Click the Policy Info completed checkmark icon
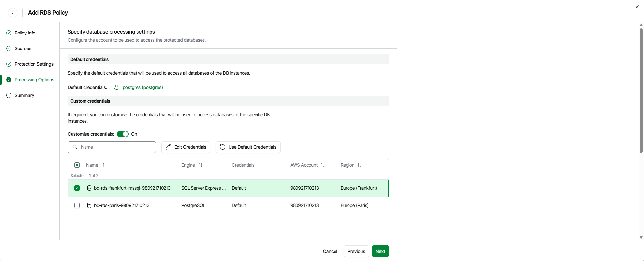The image size is (644, 261). click(x=9, y=33)
